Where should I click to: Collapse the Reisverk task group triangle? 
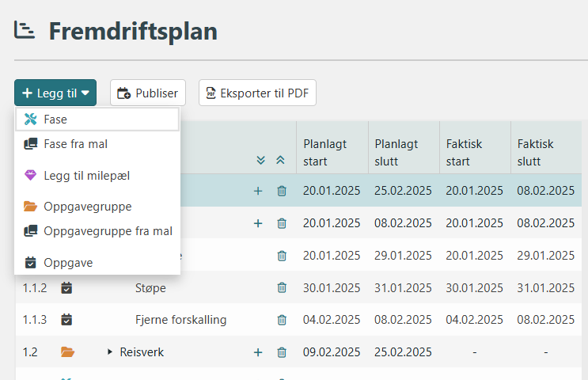coord(110,352)
